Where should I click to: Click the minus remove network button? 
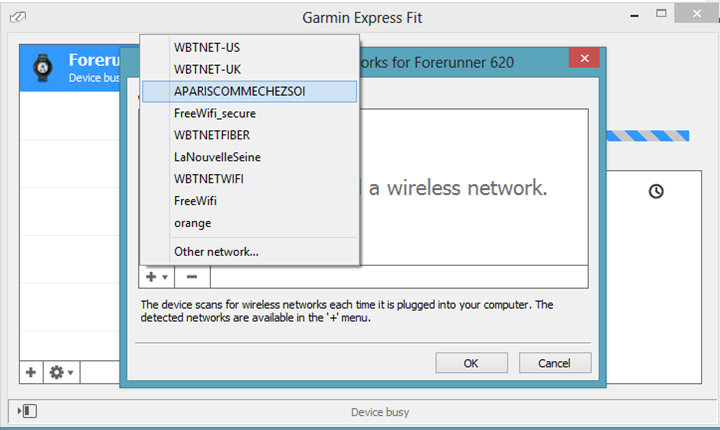pyautogui.click(x=192, y=277)
